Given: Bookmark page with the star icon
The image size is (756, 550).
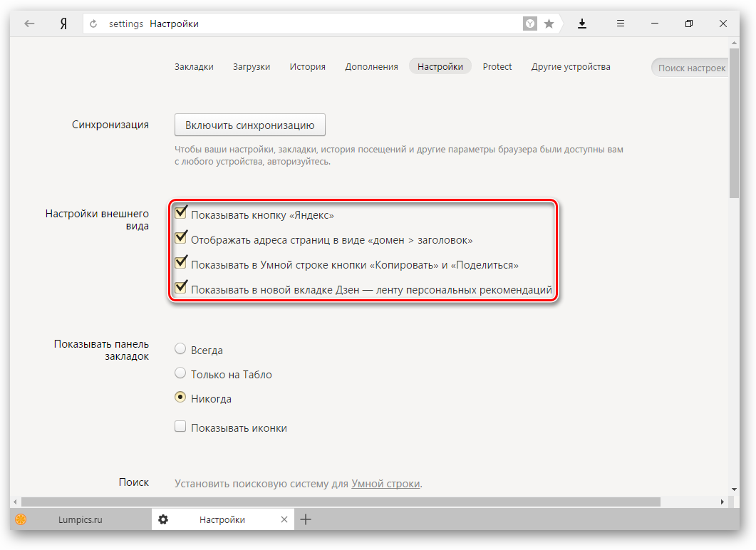Looking at the screenshot, I should (549, 24).
